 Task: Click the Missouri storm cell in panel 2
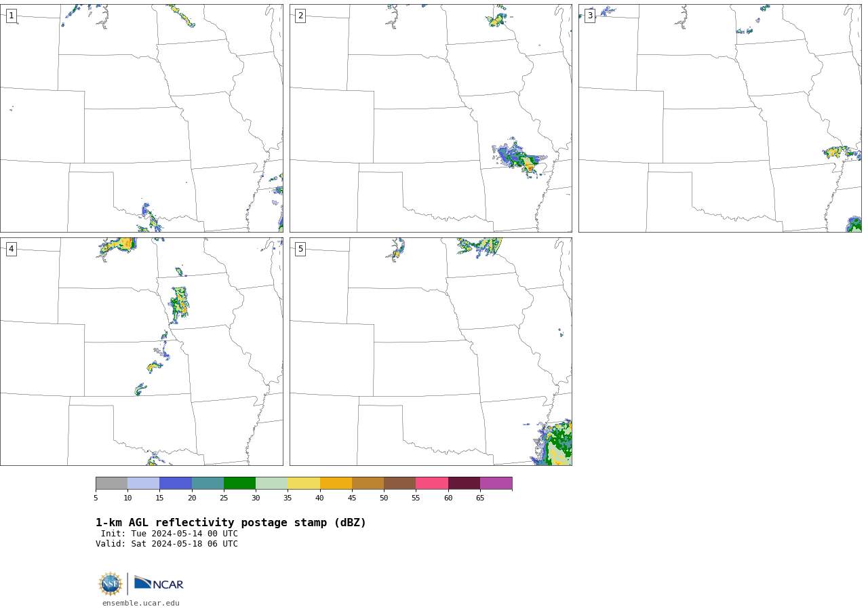click(x=519, y=157)
